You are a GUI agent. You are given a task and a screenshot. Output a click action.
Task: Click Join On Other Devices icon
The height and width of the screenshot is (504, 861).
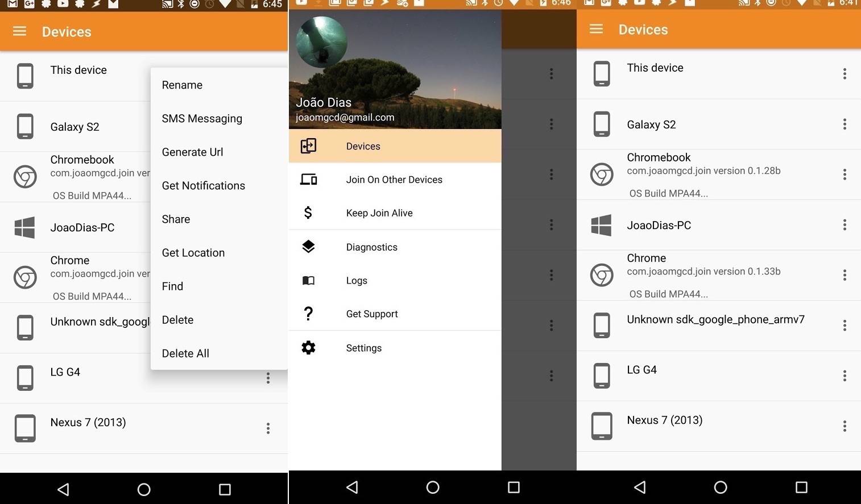tap(308, 180)
